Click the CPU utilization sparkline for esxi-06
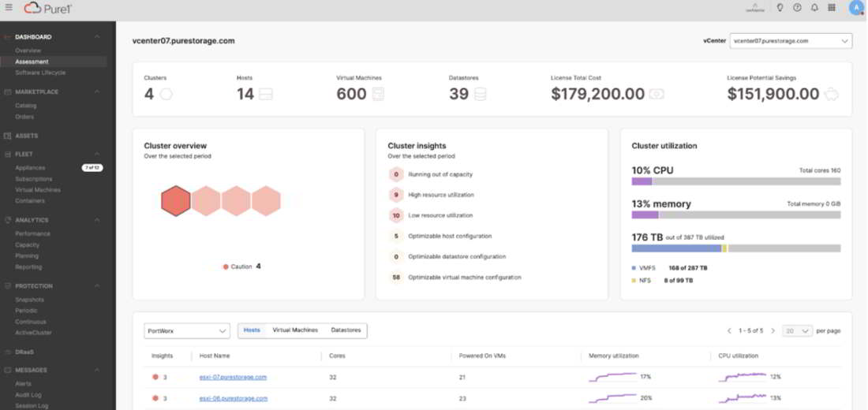868x410 pixels. [x=743, y=398]
